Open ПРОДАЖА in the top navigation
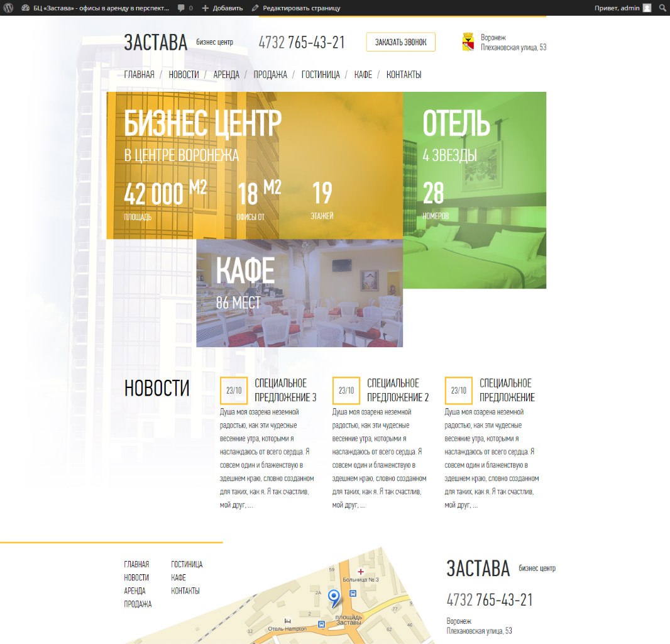670x644 pixels. [270, 74]
